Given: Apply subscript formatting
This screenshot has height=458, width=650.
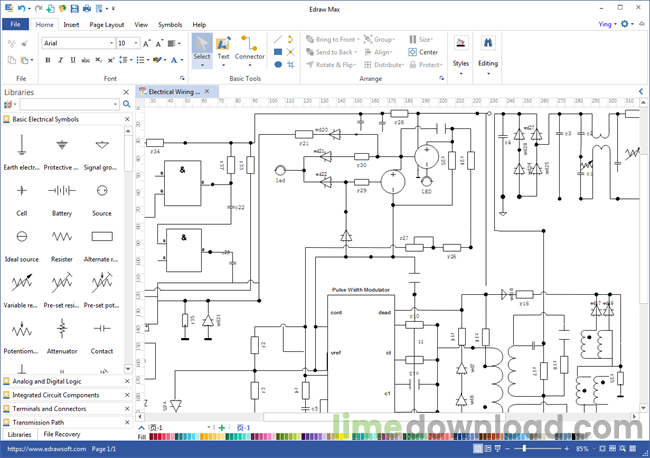Looking at the screenshot, I should (98, 60).
